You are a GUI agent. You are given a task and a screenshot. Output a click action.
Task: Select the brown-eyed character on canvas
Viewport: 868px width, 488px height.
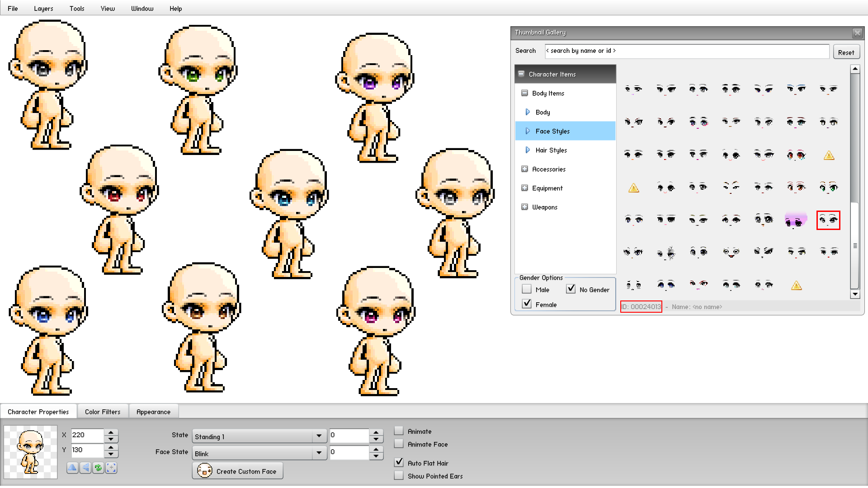pyautogui.click(x=202, y=328)
